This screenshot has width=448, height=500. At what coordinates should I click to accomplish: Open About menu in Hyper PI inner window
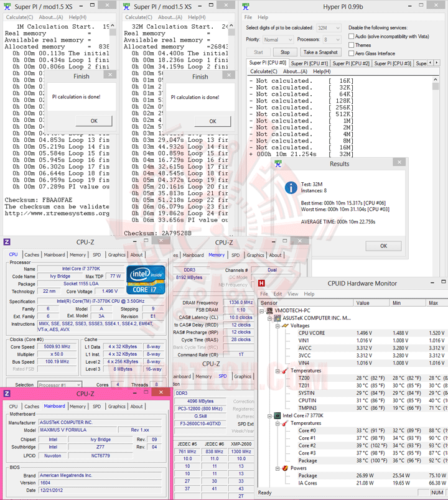[295, 72]
